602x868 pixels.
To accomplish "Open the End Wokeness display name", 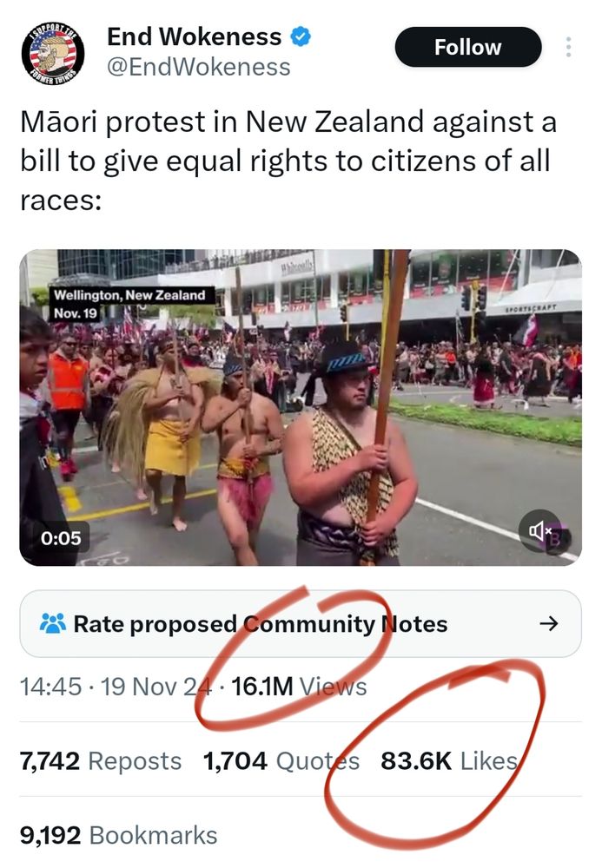I will pos(194,36).
